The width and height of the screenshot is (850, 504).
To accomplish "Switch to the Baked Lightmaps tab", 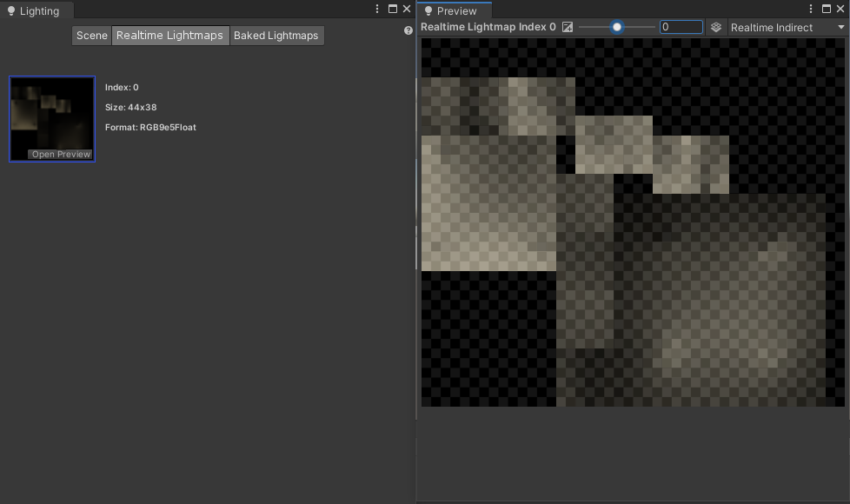I will click(276, 36).
